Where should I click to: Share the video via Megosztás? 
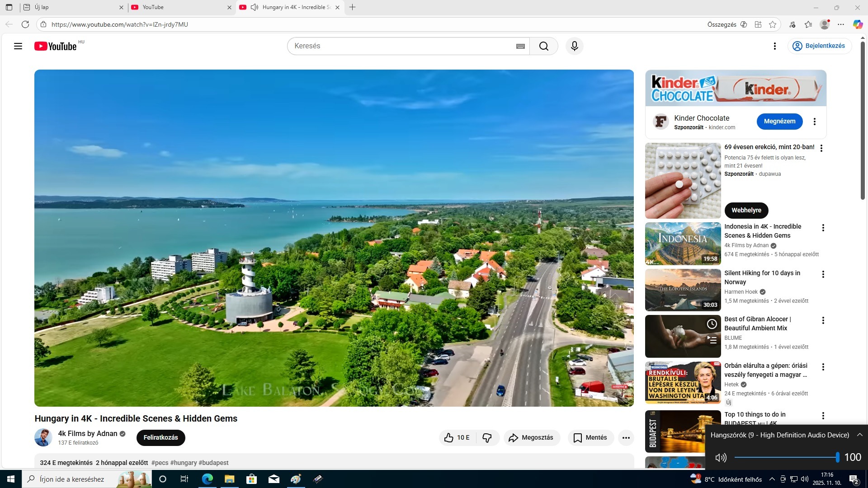coord(531,437)
